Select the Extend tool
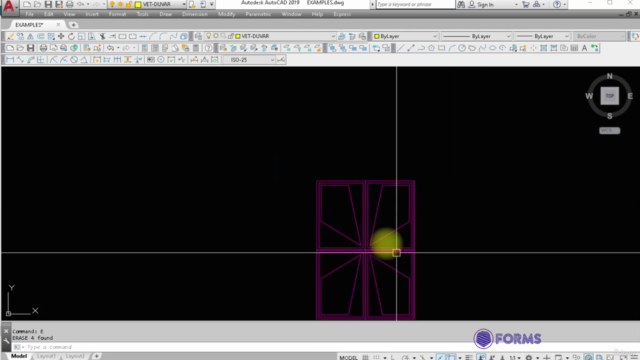 point(112,36)
